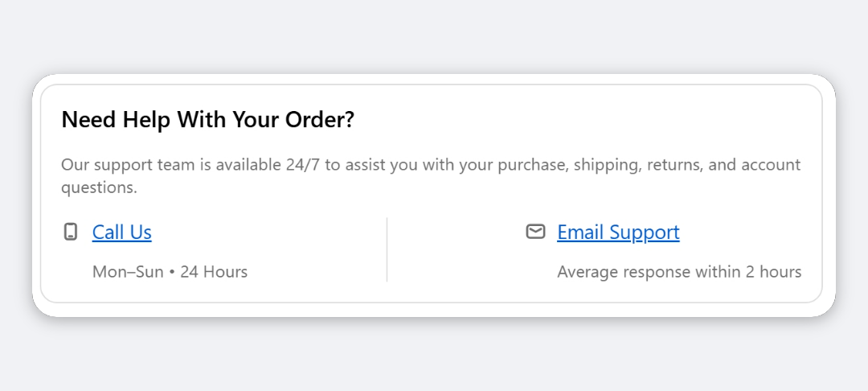Click the bullet separator in 'Mon–Sun • 24 Hours'
Viewport: 868px width, 391px height.
(172, 273)
